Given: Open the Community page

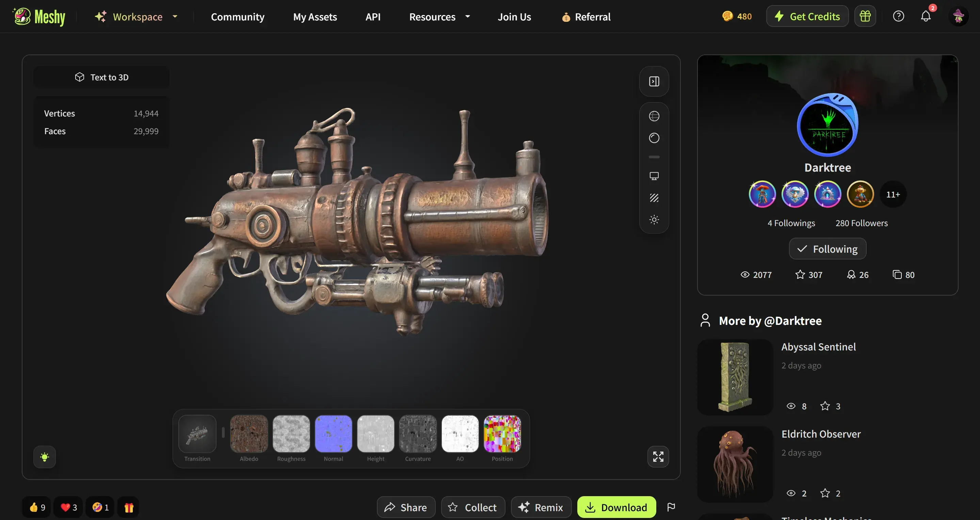Looking at the screenshot, I should pos(237,17).
